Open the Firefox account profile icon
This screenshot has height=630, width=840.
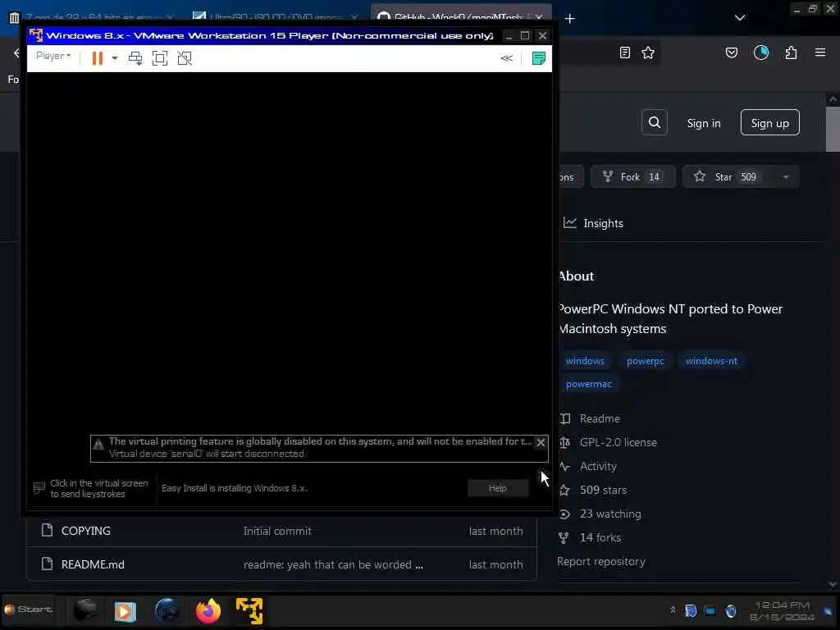click(761, 52)
